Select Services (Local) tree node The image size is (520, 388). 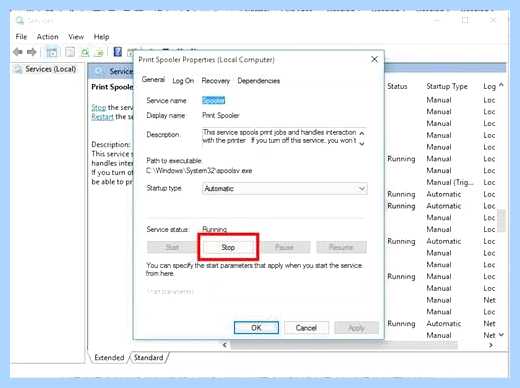click(51, 69)
